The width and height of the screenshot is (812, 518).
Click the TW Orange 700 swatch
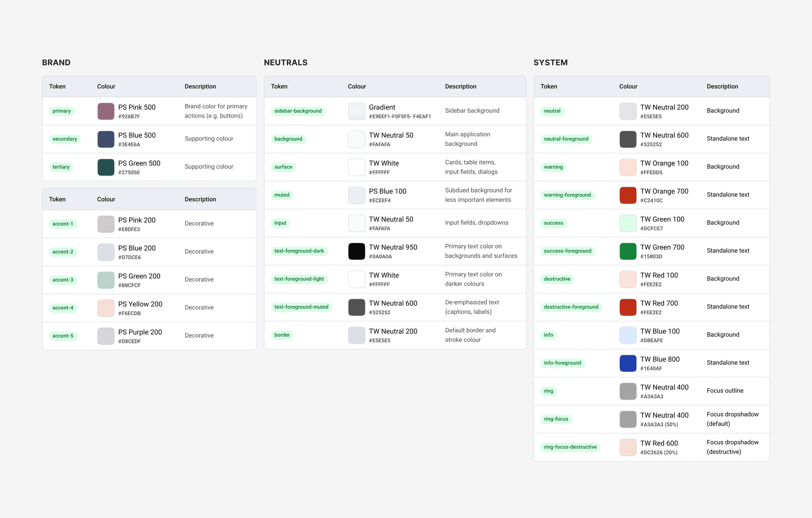pyautogui.click(x=628, y=195)
